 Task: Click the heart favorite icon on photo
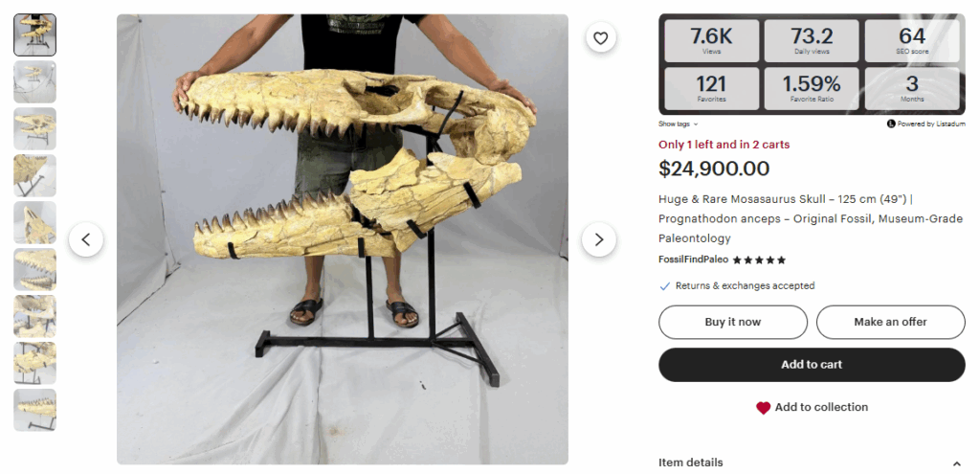click(x=600, y=38)
